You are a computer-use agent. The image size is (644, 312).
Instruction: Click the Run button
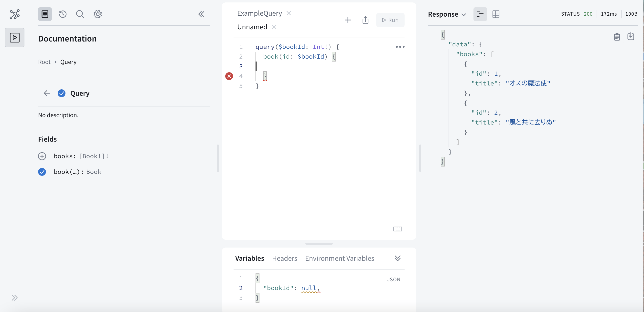click(390, 20)
